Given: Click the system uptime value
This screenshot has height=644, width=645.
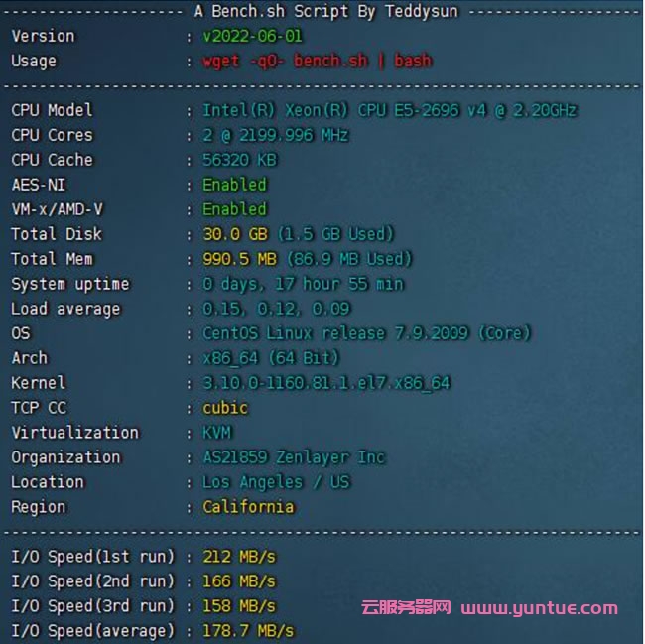Looking at the screenshot, I should [x=303, y=284].
